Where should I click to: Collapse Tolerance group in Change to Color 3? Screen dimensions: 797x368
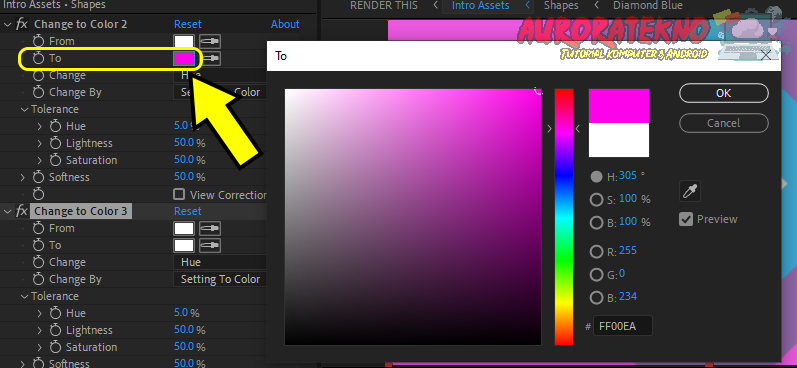click(x=24, y=296)
